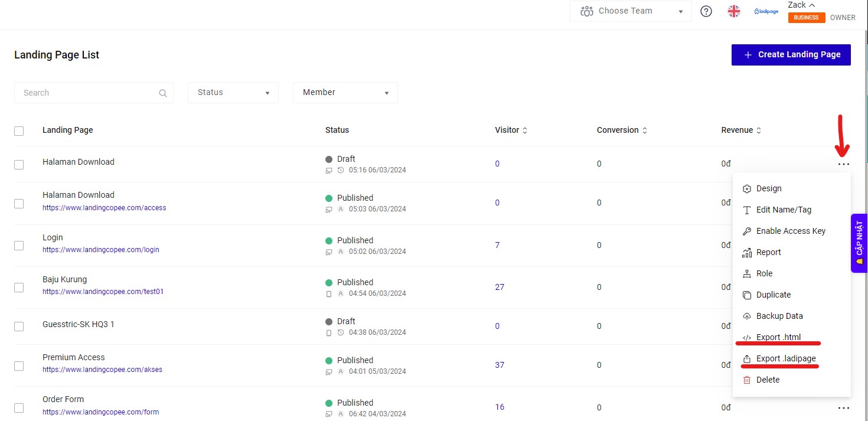Screen dimensions: 868x421
Task: Open the landingcopee.com/access link
Action: (x=105, y=208)
